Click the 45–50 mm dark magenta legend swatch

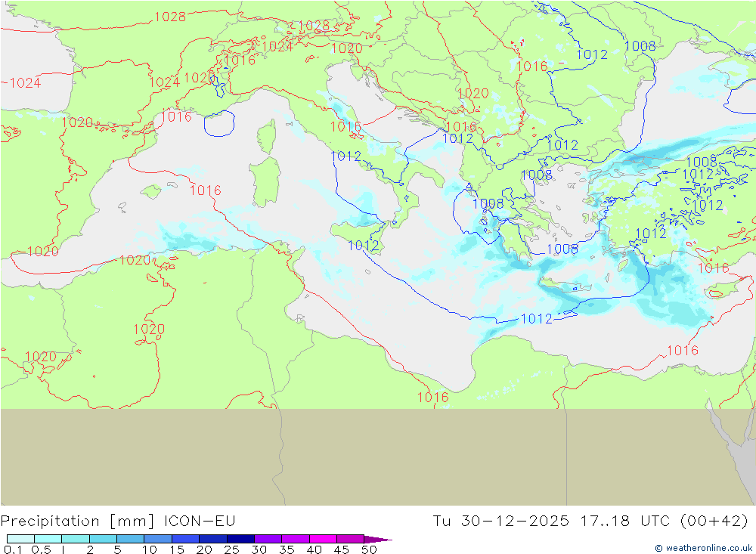point(350,539)
